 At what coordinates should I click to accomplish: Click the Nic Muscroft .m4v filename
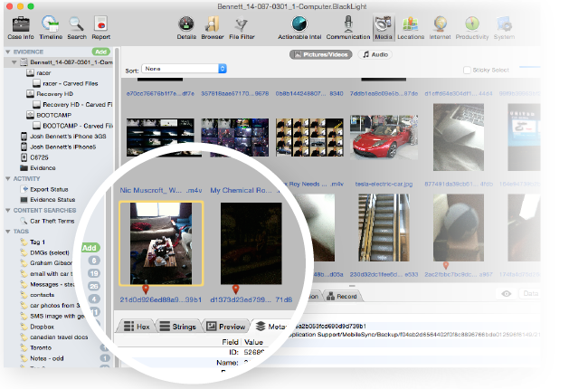[161, 190]
